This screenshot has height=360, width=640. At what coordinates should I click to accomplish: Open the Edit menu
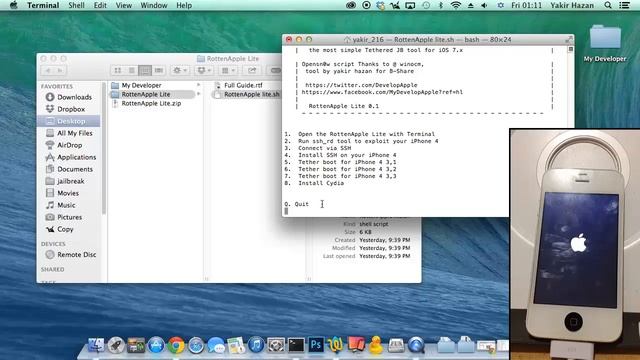[x=100, y=5]
